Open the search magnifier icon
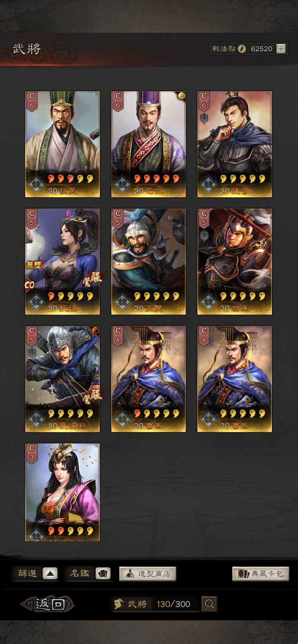 [x=209, y=604]
